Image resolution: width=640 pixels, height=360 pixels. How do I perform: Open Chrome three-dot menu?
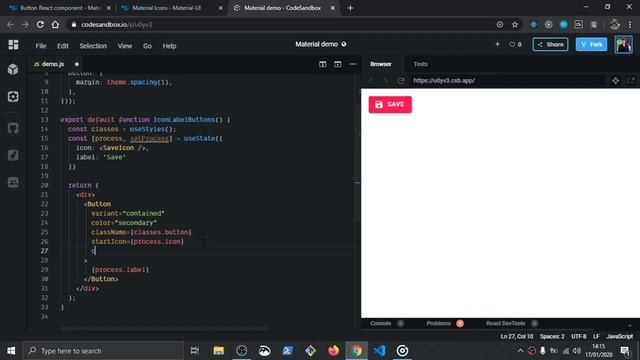click(x=630, y=24)
